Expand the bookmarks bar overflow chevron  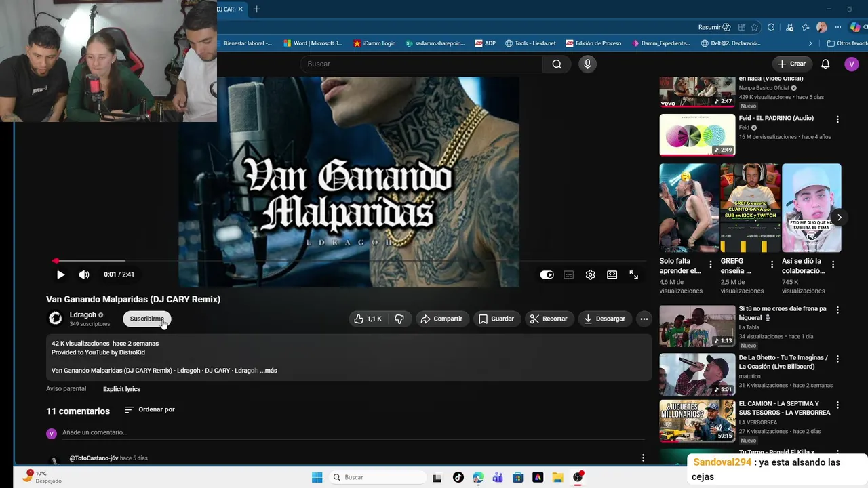tap(810, 43)
